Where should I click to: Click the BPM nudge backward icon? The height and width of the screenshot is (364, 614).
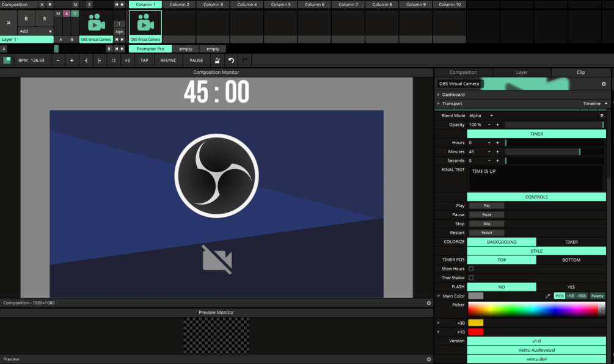(86, 60)
